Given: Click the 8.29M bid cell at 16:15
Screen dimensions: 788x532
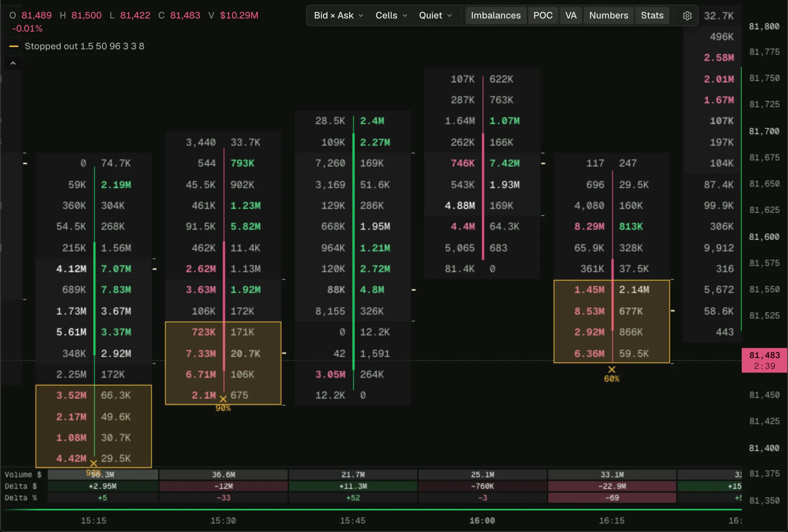Looking at the screenshot, I should (589, 227).
